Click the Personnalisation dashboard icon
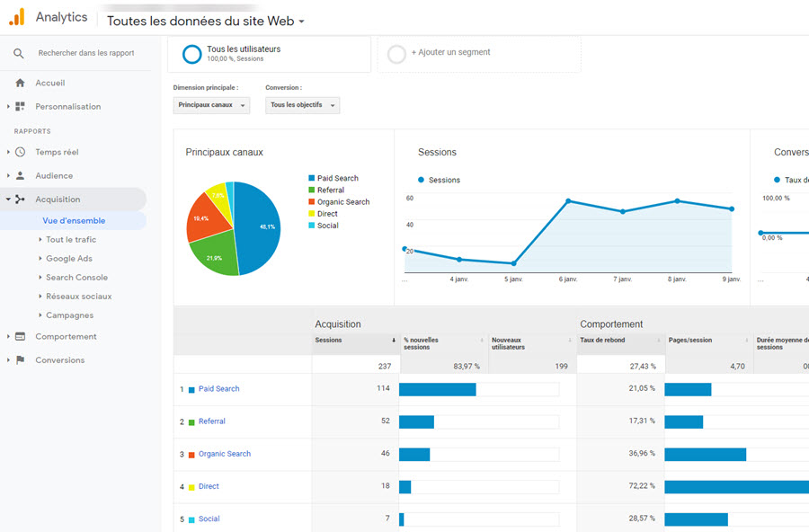 20,106
